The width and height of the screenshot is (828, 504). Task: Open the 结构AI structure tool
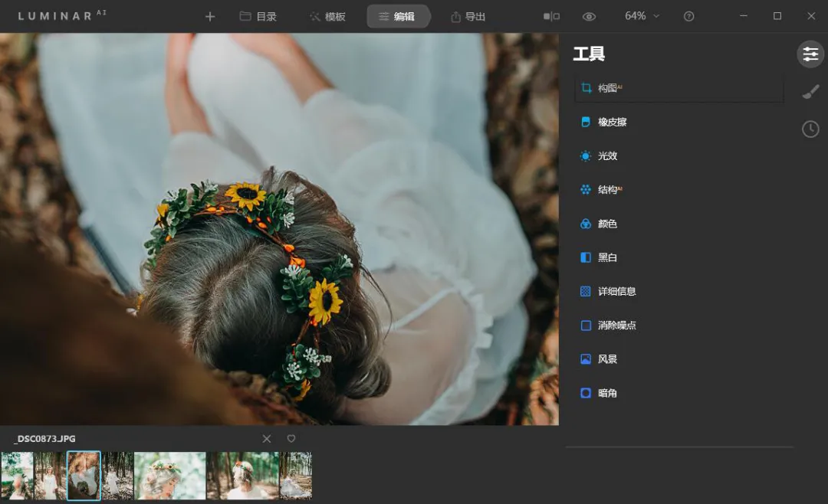pos(605,189)
